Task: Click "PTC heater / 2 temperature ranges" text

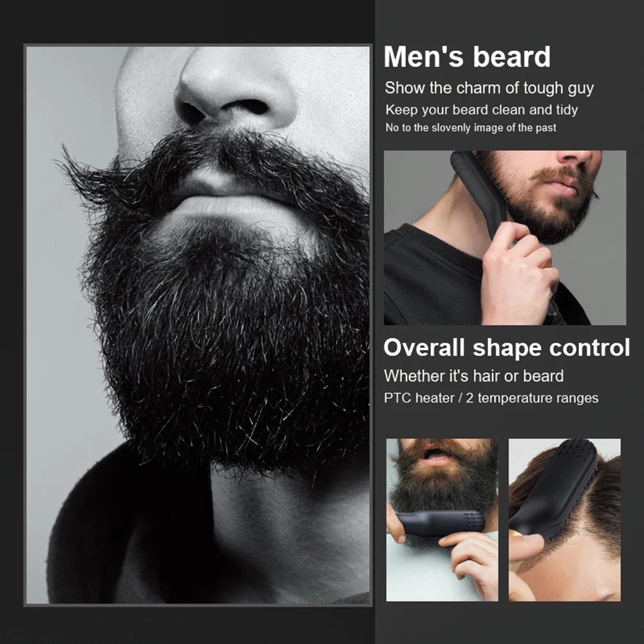Action: pos(491,398)
